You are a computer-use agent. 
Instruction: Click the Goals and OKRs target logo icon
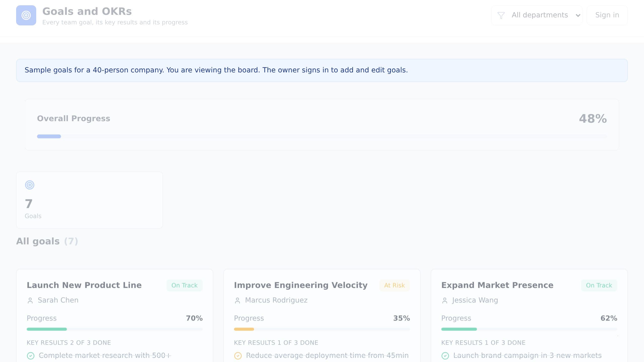coord(26,15)
